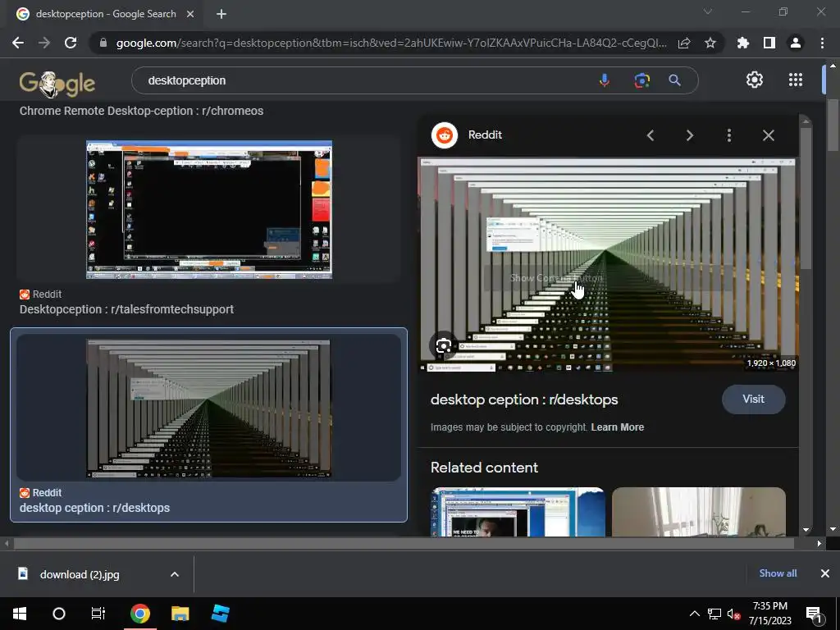
Task: Open Google quick settings gear
Action: [755, 80]
